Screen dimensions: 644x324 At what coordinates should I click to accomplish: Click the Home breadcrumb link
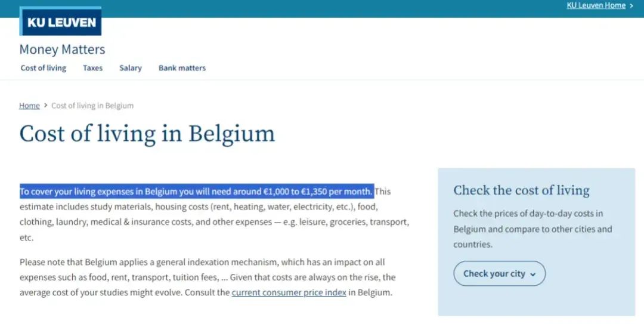coord(29,106)
